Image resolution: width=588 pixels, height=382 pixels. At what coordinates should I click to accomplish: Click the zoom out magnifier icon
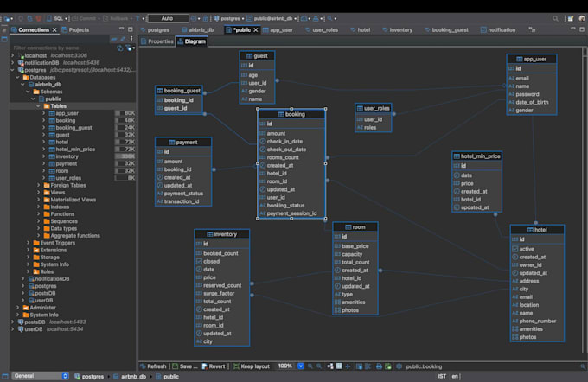coord(319,366)
